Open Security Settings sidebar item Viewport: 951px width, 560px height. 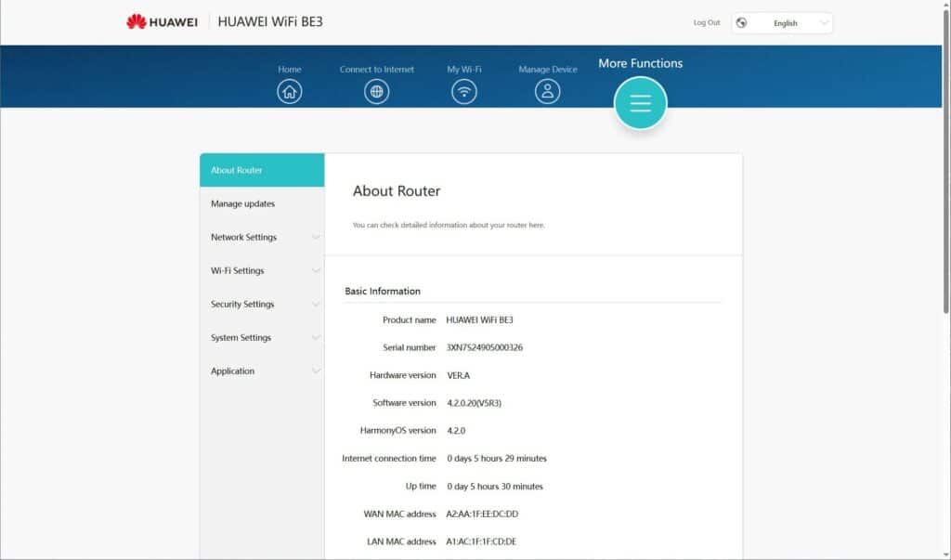point(262,304)
